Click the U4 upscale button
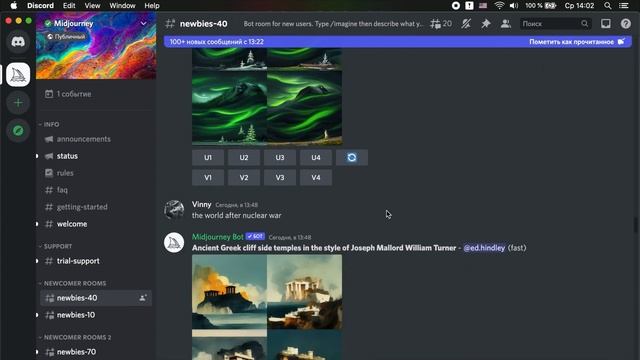640x360 pixels. [316, 158]
